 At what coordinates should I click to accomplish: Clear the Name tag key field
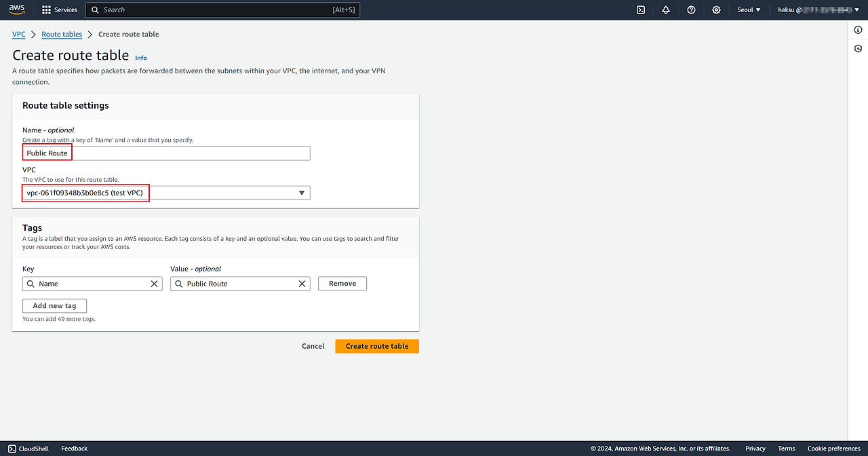pos(154,284)
